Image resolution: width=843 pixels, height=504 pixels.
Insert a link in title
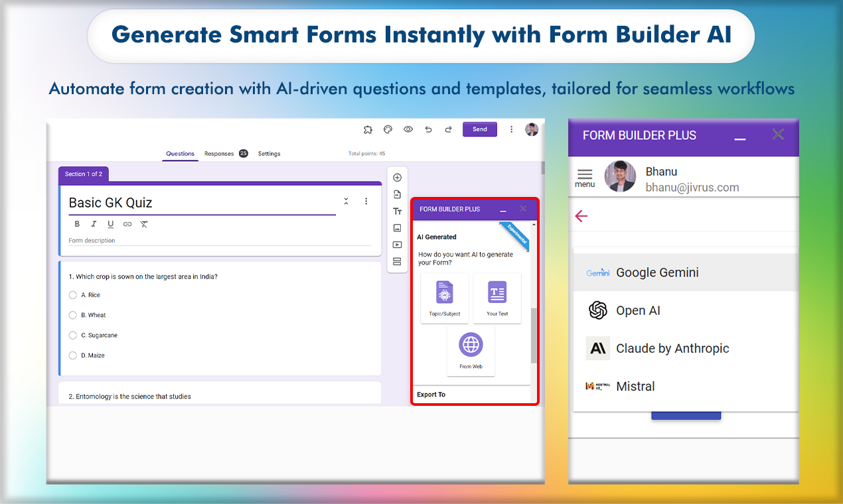[x=127, y=224]
